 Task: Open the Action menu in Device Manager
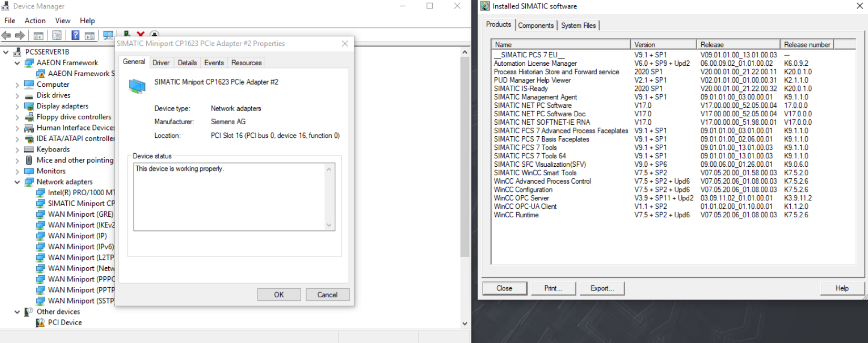tap(35, 21)
